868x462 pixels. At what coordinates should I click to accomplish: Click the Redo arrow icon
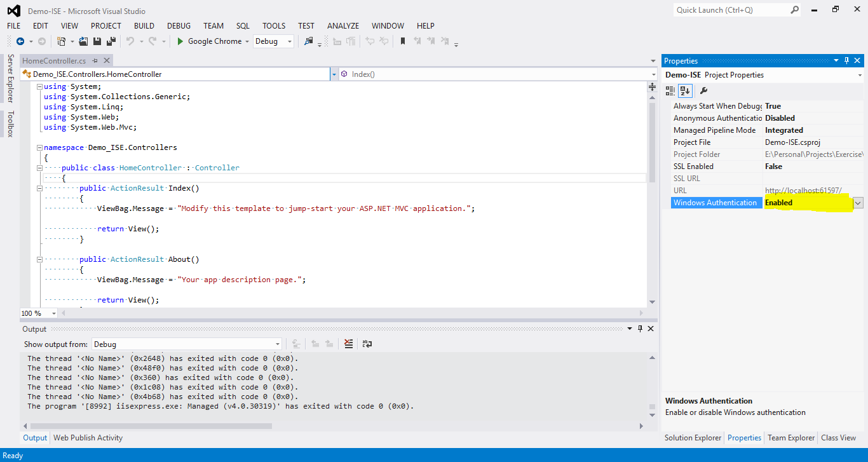153,41
